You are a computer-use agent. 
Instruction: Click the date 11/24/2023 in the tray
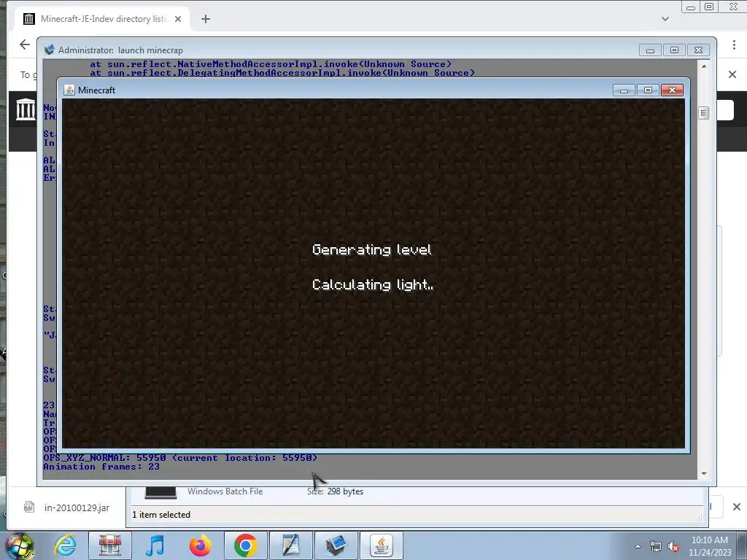[x=709, y=553]
